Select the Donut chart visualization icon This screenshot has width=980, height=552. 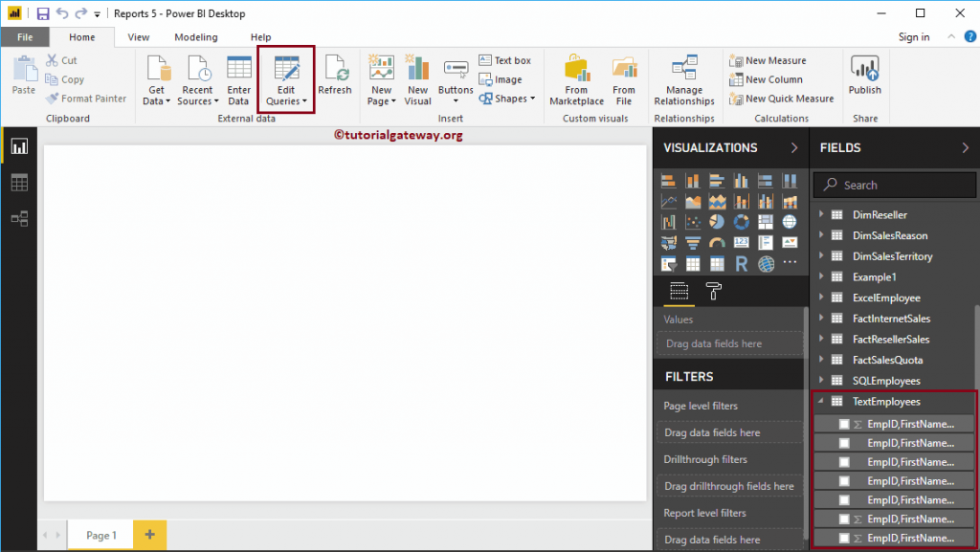[x=742, y=221]
